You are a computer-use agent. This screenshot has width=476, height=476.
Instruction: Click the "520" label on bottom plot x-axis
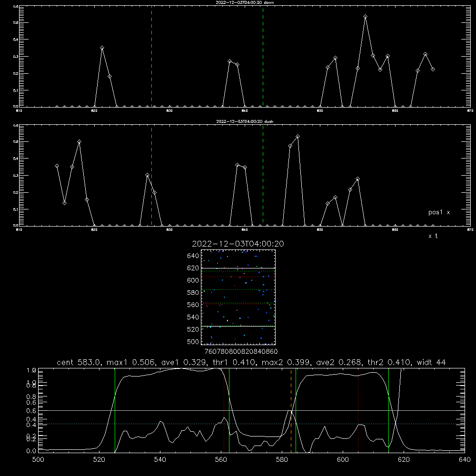coord(99,460)
